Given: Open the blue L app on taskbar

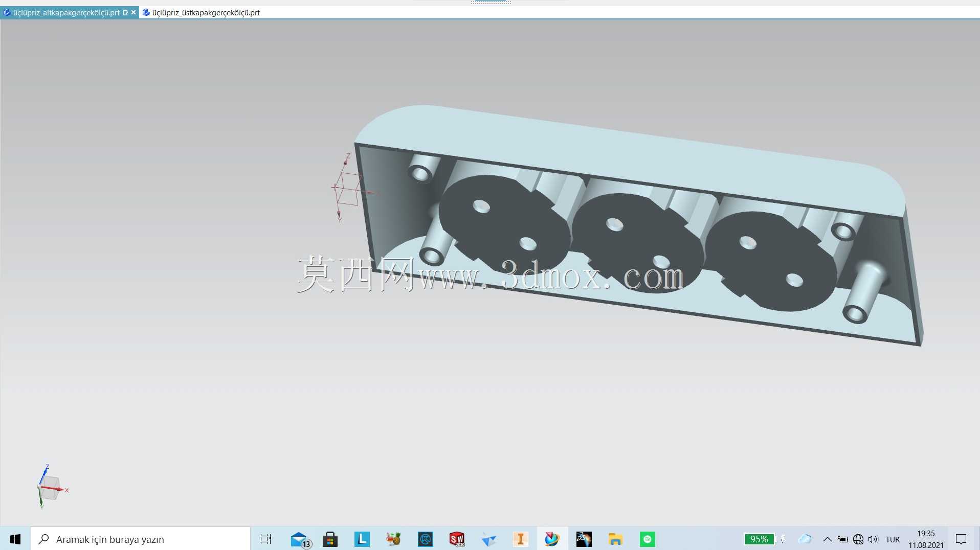Looking at the screenshot, I should (x=362, y=539).
